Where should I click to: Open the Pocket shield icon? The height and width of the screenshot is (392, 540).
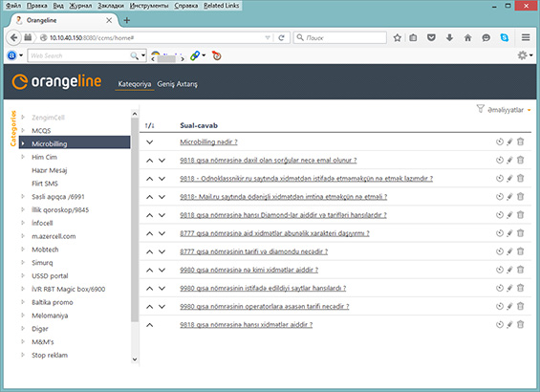[x=431, y=37]
